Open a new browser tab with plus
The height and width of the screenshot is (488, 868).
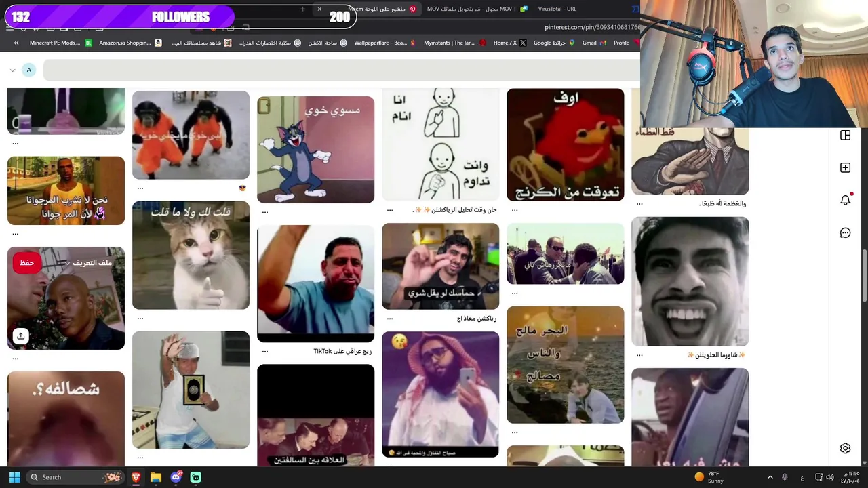302,9
